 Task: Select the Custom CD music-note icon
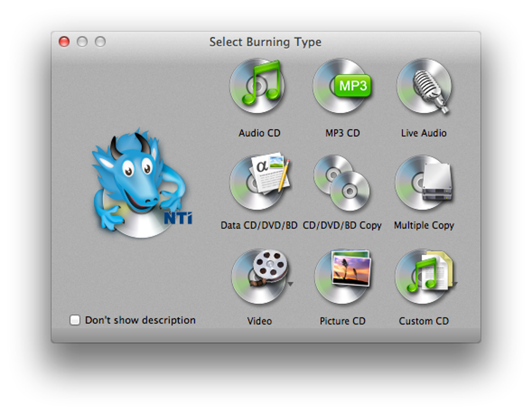(424, 276)
